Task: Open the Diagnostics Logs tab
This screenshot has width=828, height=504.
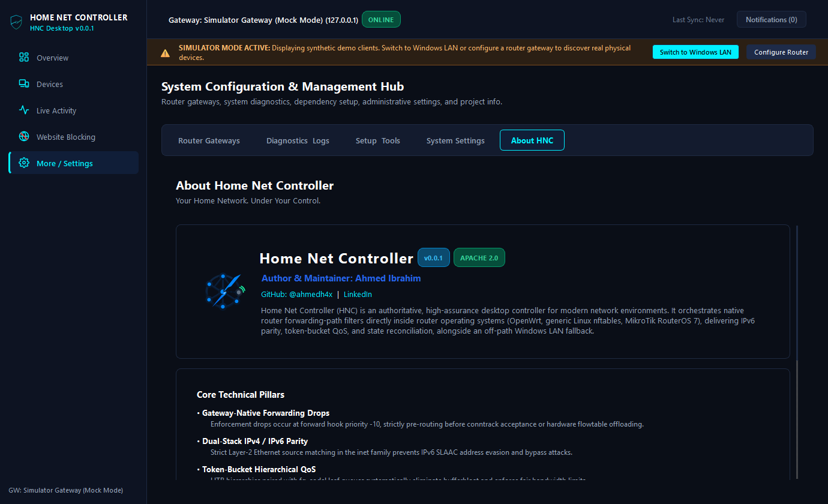Action: pos(298,140)
